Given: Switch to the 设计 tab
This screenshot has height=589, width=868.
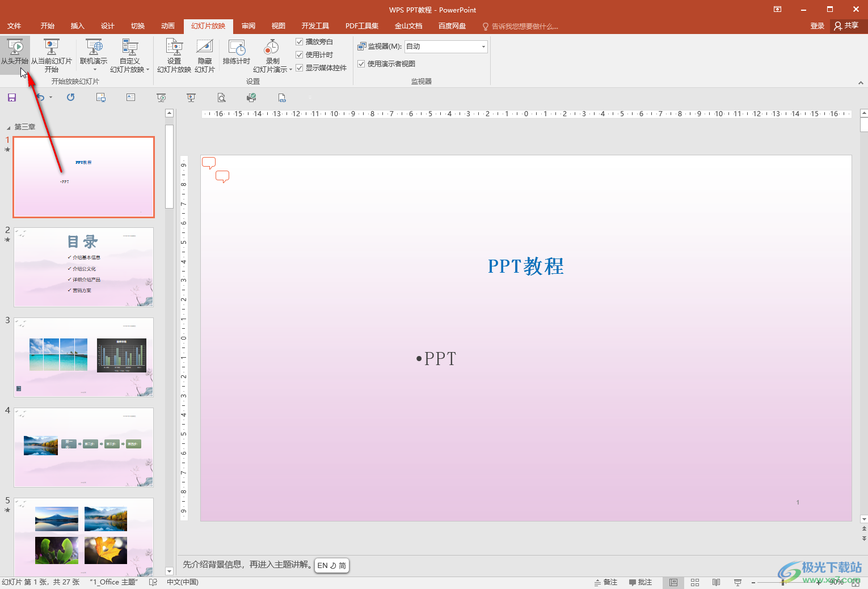Looking at the screenshot, I should point(108,26).
